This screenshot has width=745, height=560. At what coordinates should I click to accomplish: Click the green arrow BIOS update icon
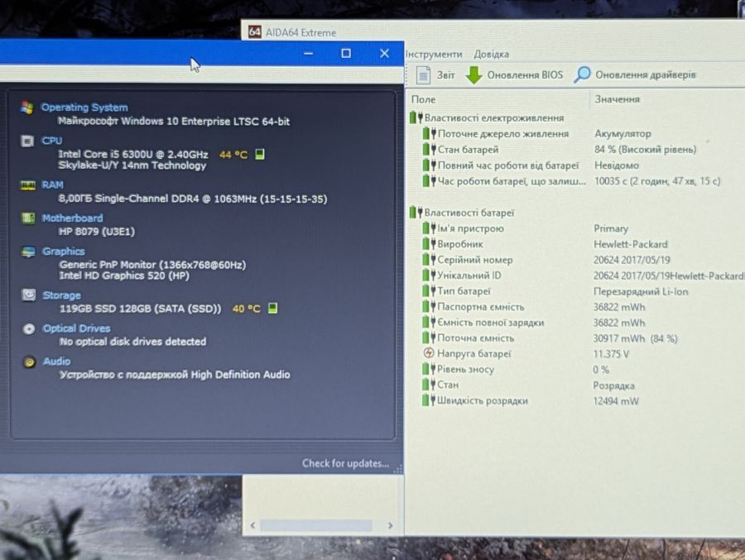[473, 75]
